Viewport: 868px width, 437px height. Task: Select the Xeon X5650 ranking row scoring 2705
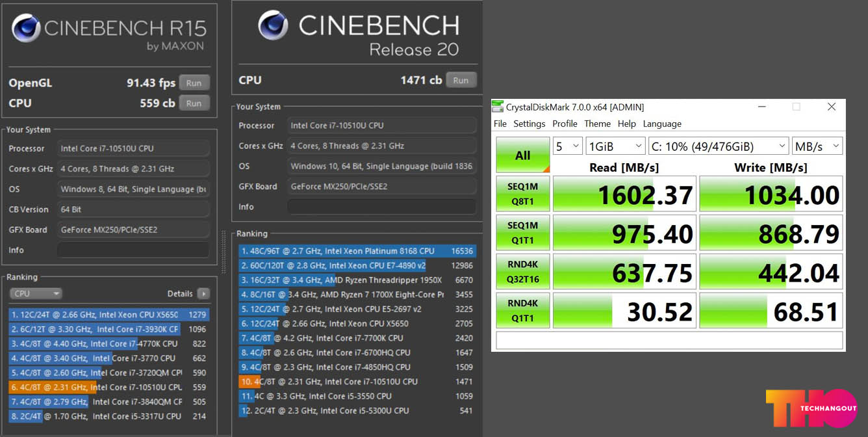[357, 323]
